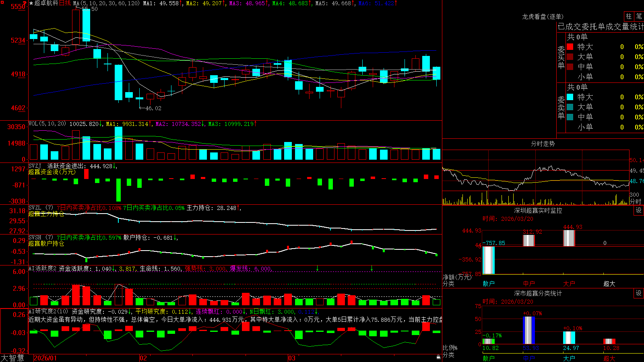Click the lock icon on the timeline bar
This screenshot has height=362, width=644.
[438, 357]
